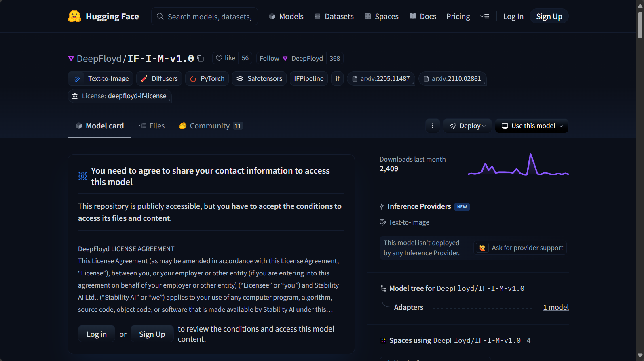Go to Spaces in the navbar
Image resolution: width=644 pixels, height=361 pixels.
pos(382,17)
